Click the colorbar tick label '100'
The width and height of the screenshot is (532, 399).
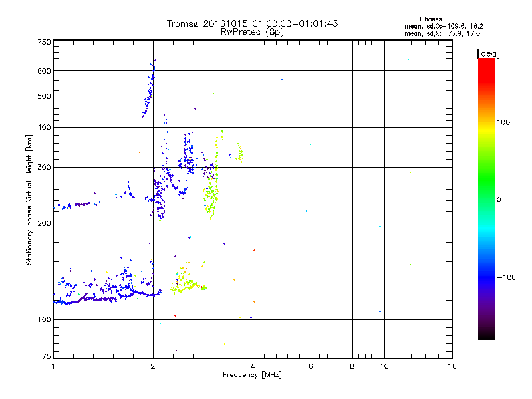(503, 122)
